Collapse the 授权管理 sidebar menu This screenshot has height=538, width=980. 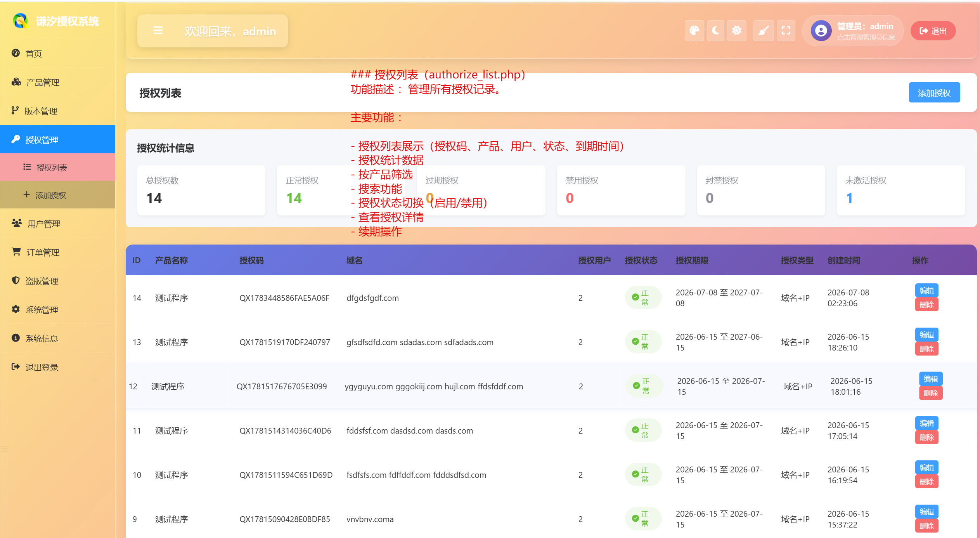[x=57, y=139]
